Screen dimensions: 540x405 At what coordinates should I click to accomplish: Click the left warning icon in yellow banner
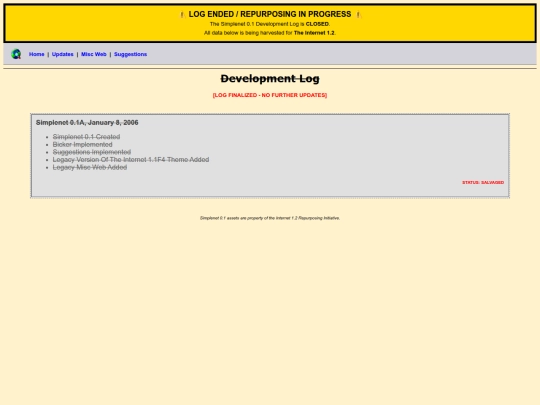[182, 14]
